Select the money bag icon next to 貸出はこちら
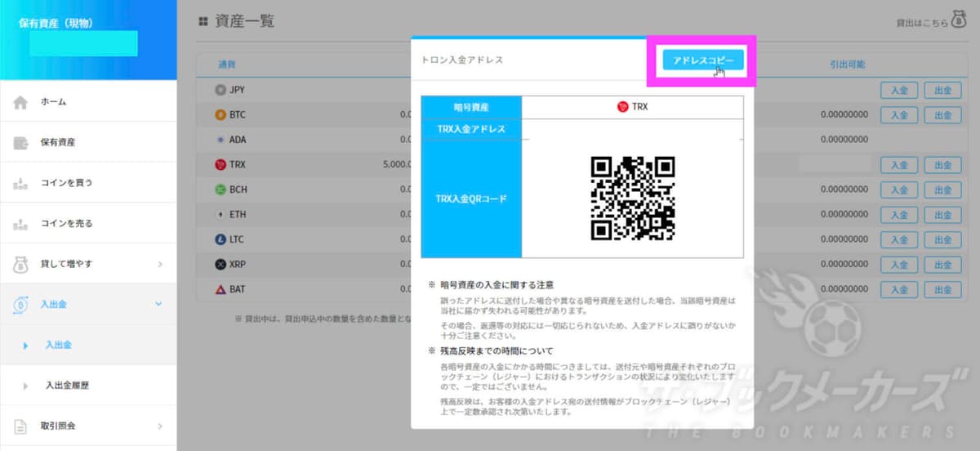 pos(960,21)
